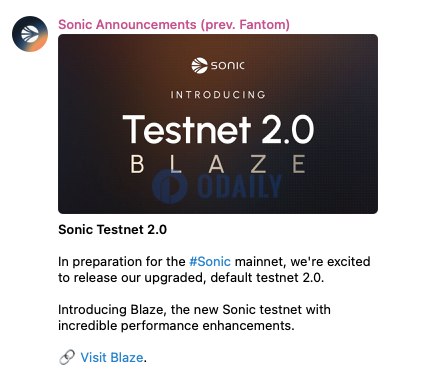Follow the Visit Blaze link
The image size is (434, 373).
[112, 358]
